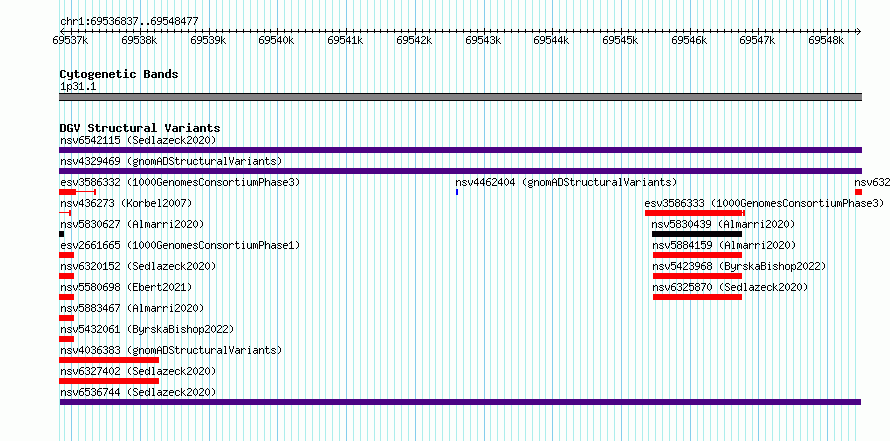Click ruler position 69539k
Image resolution: width=890 pixels, height=441 pixels.
(x=208, y=40)
